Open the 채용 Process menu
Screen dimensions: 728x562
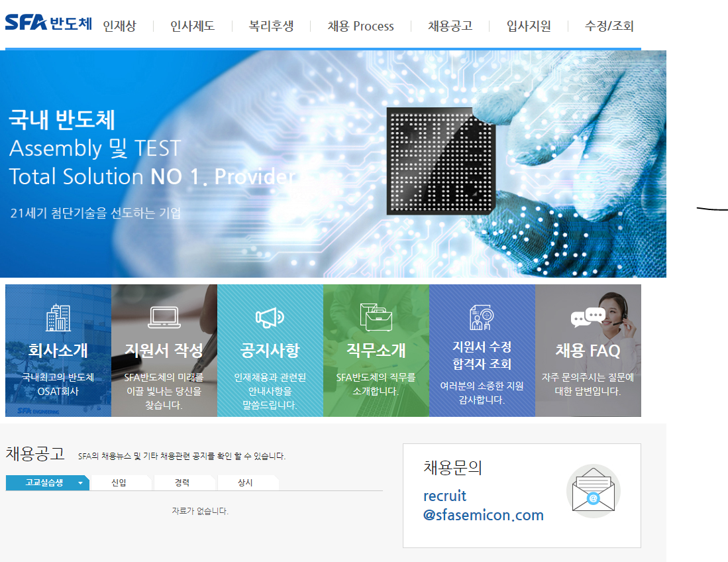[x=361, y=26]
